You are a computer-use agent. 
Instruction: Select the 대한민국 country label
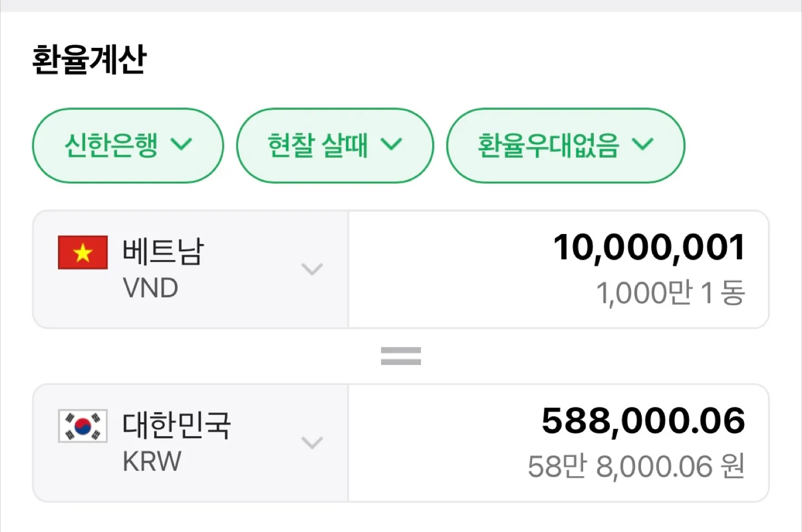[x=177, y=424]
